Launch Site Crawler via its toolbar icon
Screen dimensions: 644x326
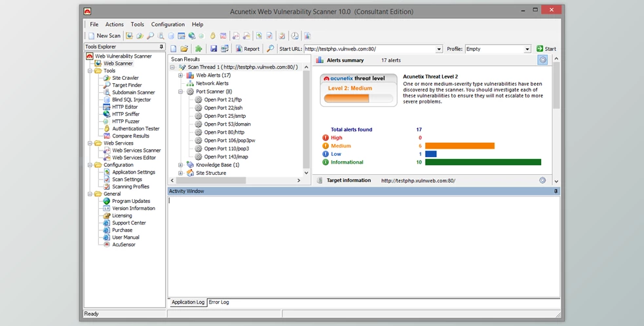tap(140, 36)
